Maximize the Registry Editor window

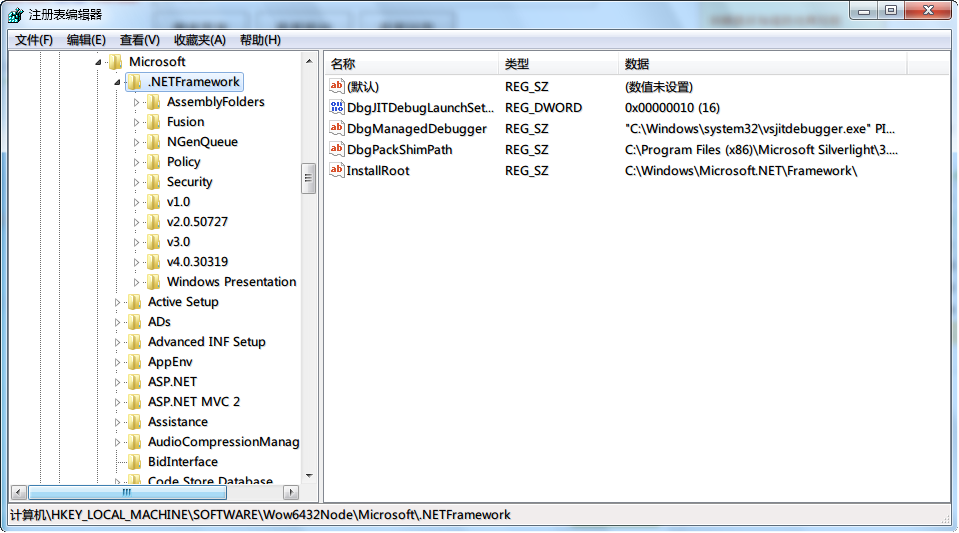tap(890, 11)
